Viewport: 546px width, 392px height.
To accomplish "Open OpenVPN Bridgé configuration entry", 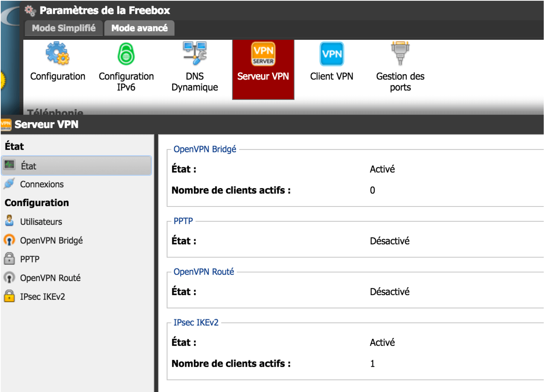I will pos(51,240).
